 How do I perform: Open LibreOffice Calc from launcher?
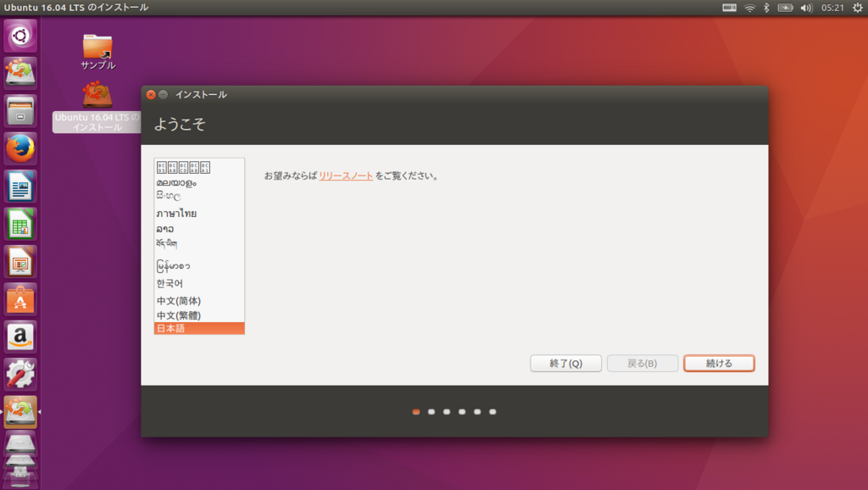click(x=20, y=224)
